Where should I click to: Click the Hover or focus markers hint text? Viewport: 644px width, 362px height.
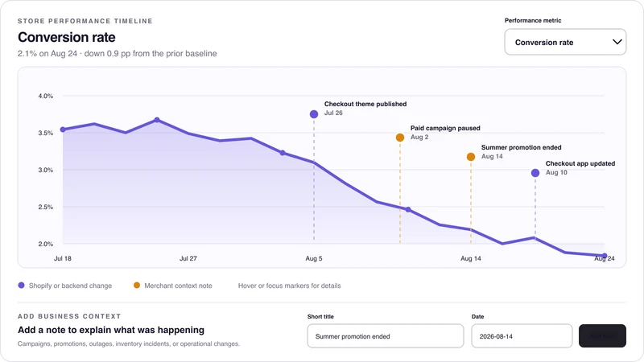coord(290,286)
